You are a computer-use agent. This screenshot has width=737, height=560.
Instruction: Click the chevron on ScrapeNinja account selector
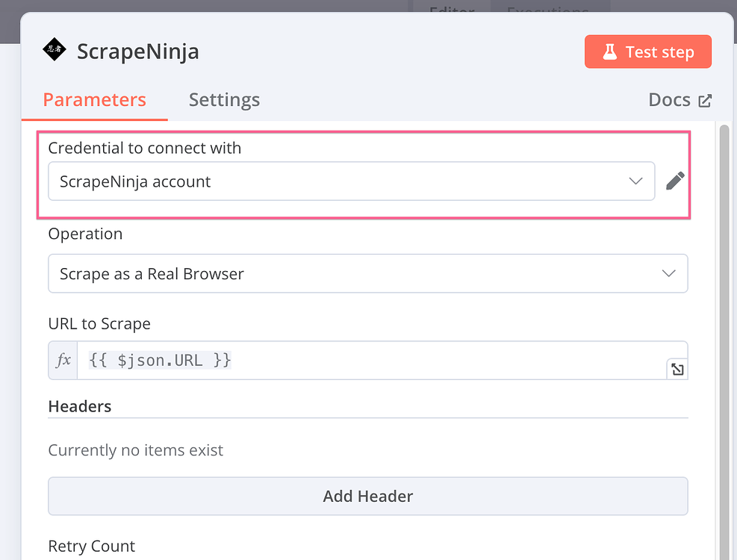pyautogui.click(x=635, y=181)
